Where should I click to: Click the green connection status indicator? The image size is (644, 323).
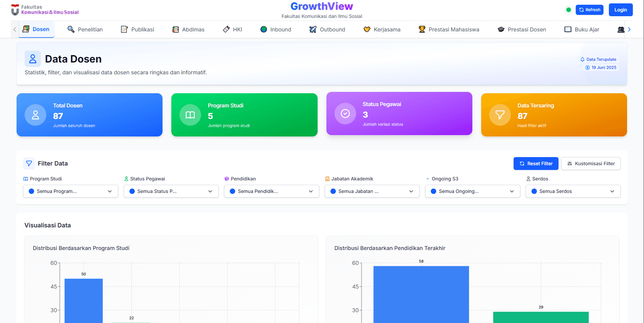pos(569,10)
